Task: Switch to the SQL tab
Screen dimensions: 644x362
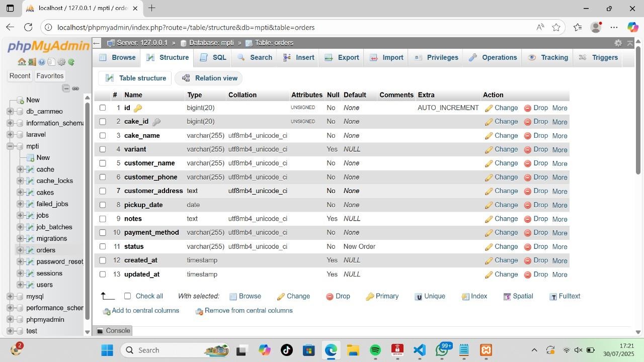Action: [213, 57]
